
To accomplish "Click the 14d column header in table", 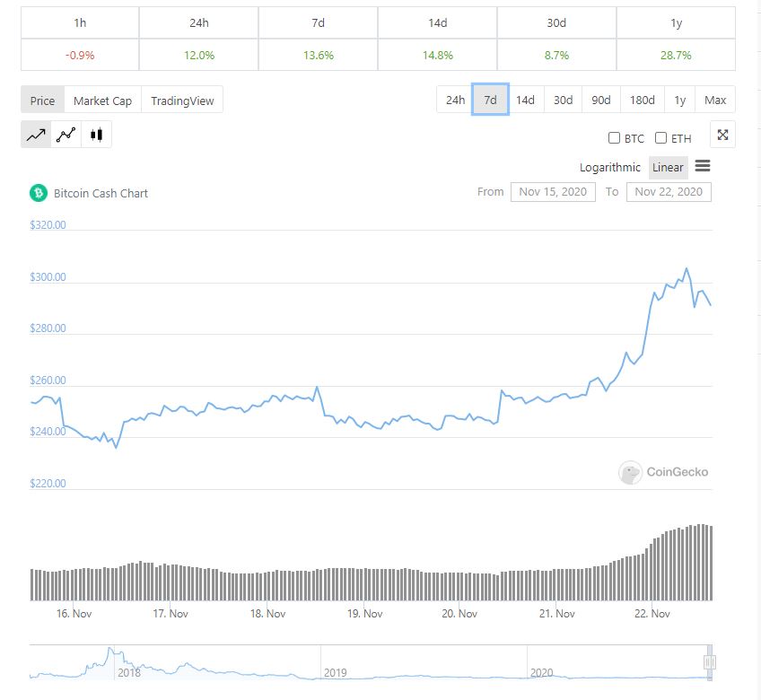I will [437, 22].
